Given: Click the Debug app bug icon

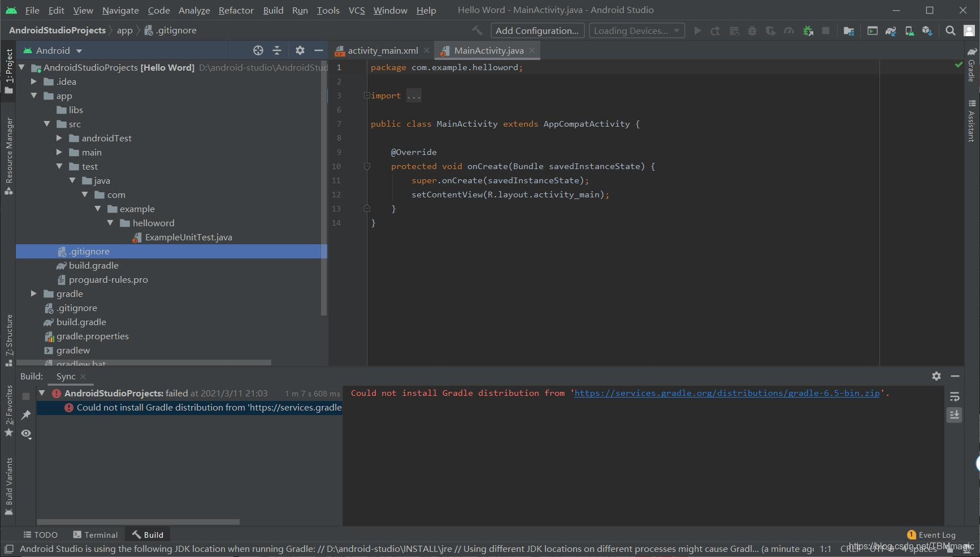Looking at the screenshot, I should (x=752, y=31).
